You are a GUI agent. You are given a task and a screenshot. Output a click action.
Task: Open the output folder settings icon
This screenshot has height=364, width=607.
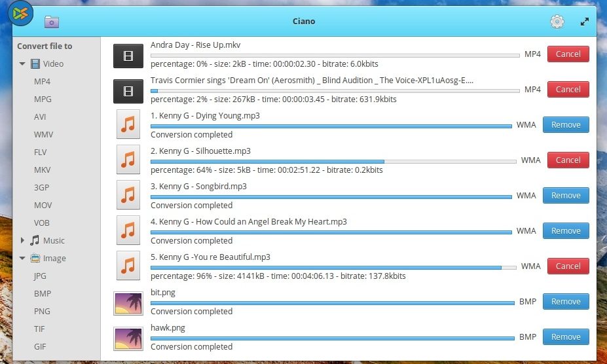pyautogui.click(x=52, y=22)
